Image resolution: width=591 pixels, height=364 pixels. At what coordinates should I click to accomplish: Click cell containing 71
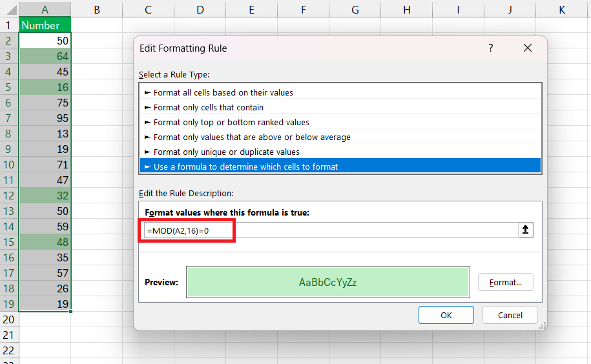(45, 165)
